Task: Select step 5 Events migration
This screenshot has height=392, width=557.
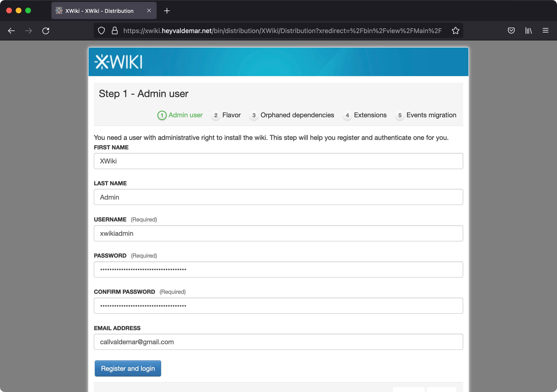Action: 426,115
